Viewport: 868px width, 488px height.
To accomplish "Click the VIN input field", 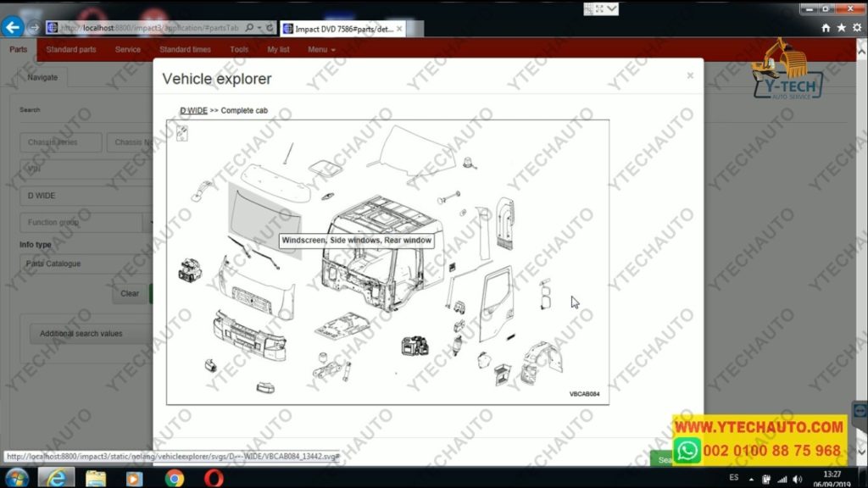I will click(86, 169).
